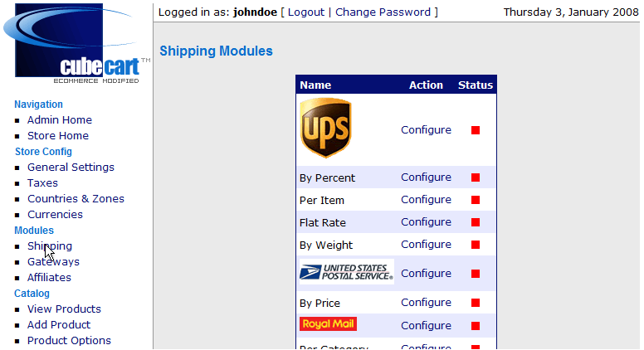Click the red status square for USPS
The image size is (644, 350).
click(476, 273)
